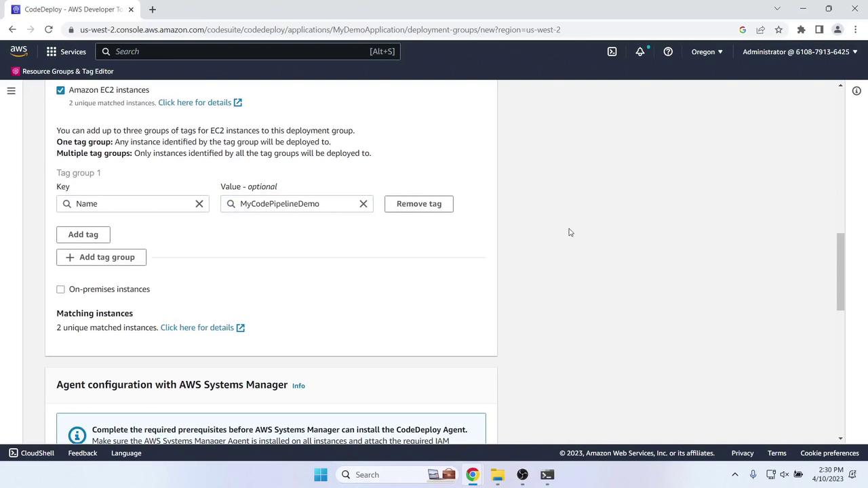Open the browser tab search chevron

tap(777, 9)
